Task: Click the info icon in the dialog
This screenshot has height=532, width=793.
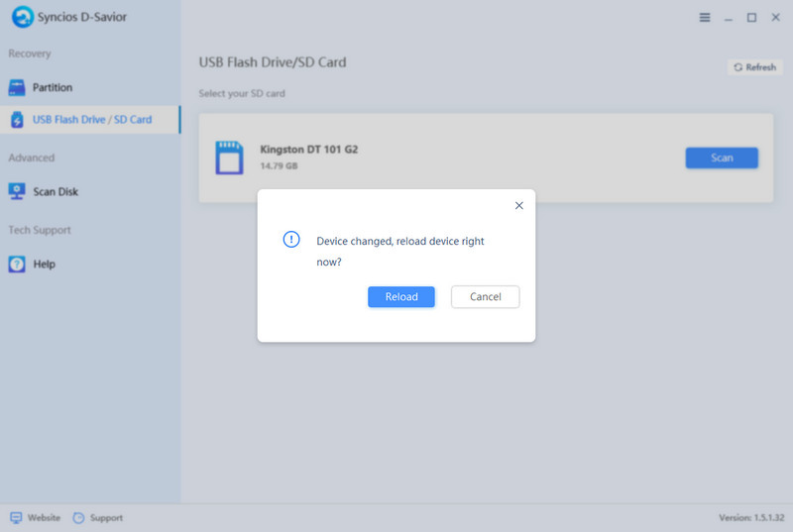Action: point(291,240)
